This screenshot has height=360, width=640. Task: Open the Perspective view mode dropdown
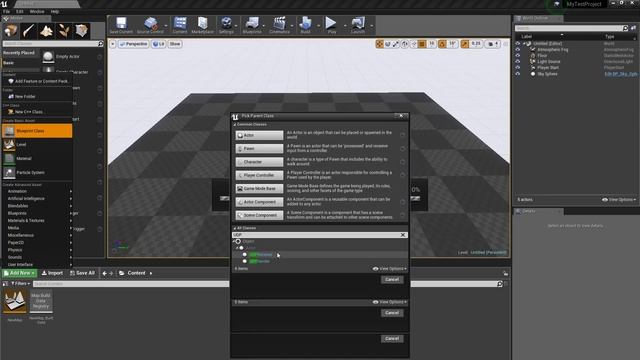pyautogui.click(x=133, y=44)
